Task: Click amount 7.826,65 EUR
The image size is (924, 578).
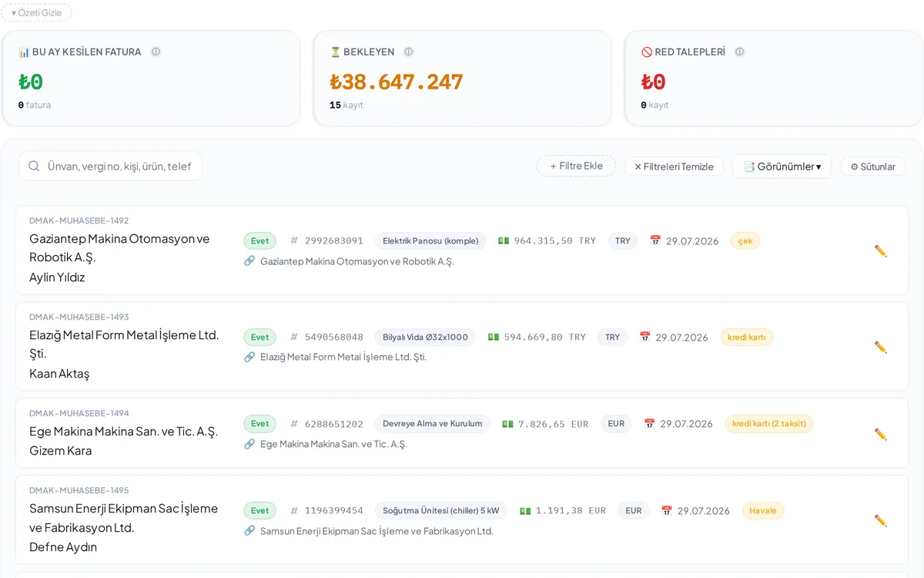Action: (554, 424)
